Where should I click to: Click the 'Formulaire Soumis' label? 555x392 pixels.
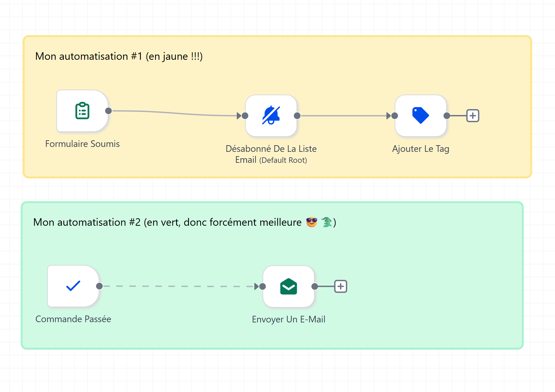tap(82, 144)
